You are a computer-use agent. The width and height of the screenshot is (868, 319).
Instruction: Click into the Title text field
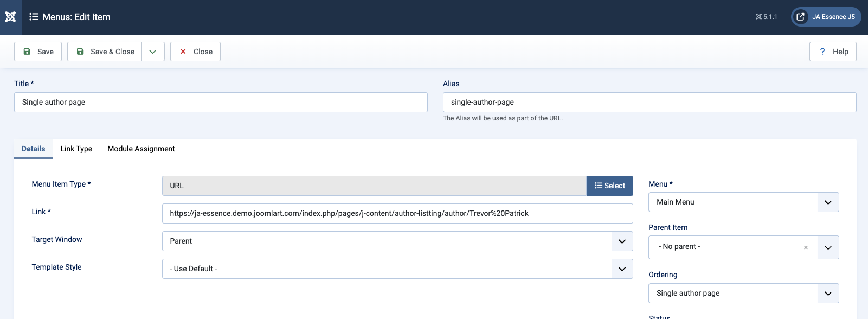221,102
